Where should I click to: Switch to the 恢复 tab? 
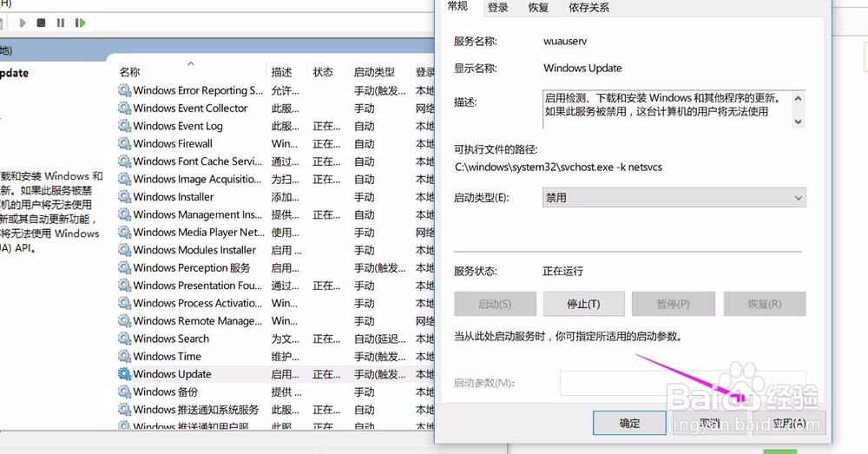tap(538, 7)
